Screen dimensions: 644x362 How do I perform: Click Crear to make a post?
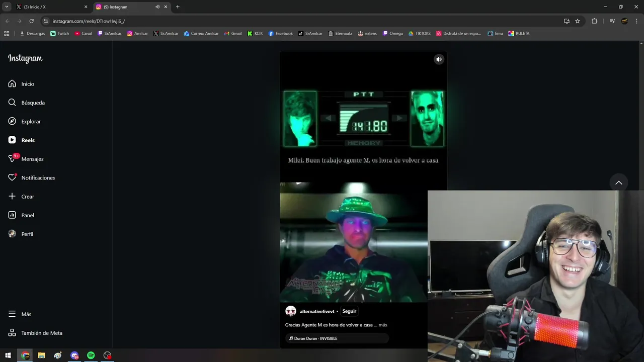coord(21,197)
